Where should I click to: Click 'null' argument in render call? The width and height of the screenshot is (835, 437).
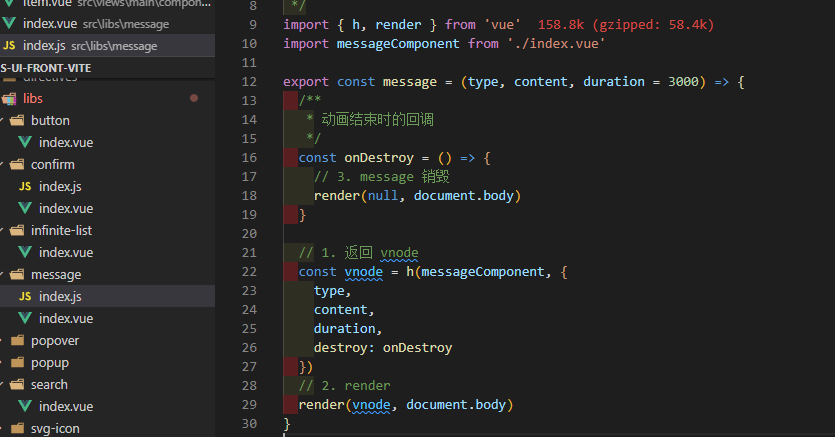click(382, 196)
